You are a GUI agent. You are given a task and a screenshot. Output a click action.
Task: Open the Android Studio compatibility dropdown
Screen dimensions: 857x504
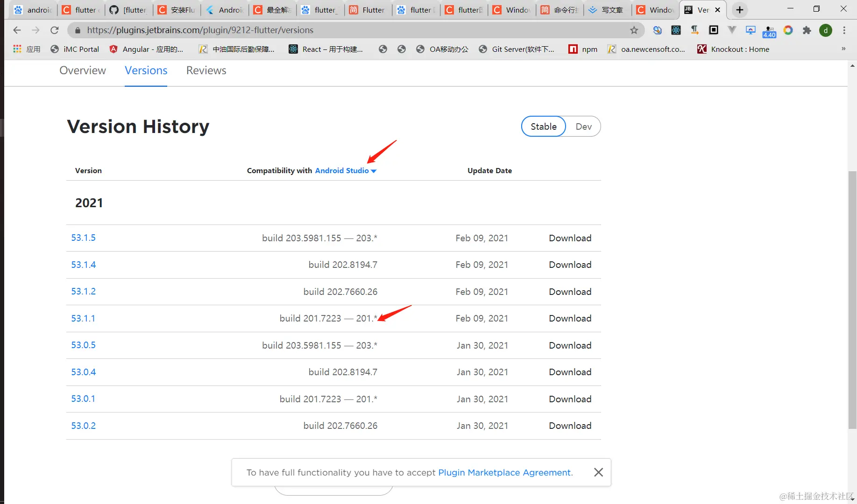[346, 171]
